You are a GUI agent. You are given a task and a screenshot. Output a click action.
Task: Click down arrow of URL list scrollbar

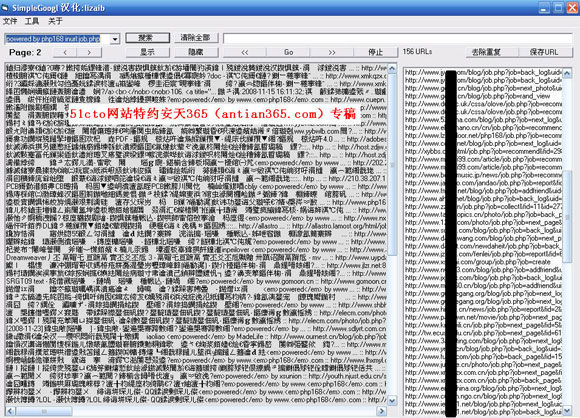pos(567,410)
